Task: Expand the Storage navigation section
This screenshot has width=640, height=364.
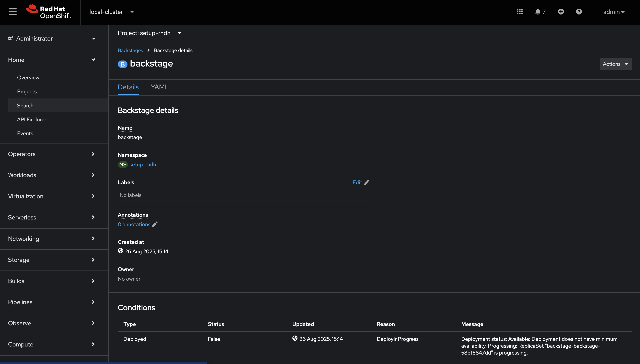Action: (54, 260)
